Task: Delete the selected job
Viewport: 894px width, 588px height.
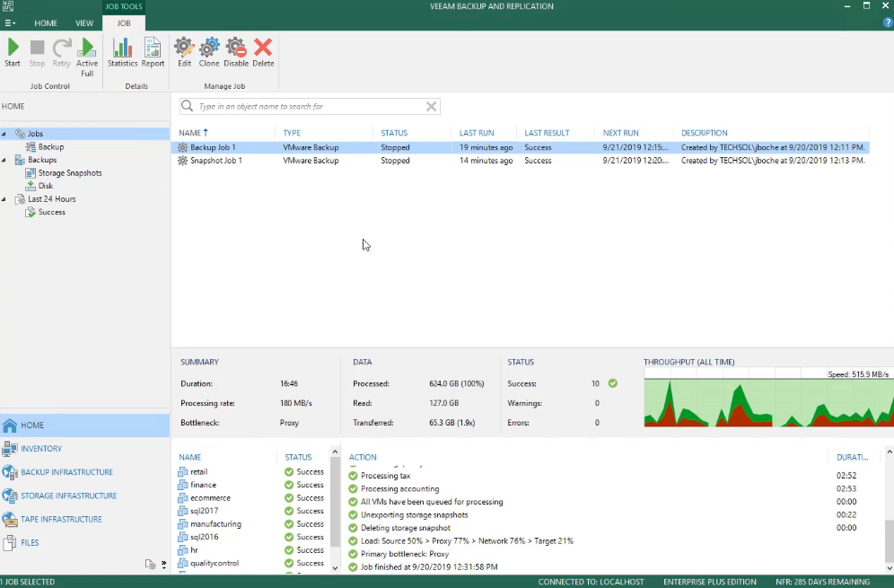Action: [263, 52]
